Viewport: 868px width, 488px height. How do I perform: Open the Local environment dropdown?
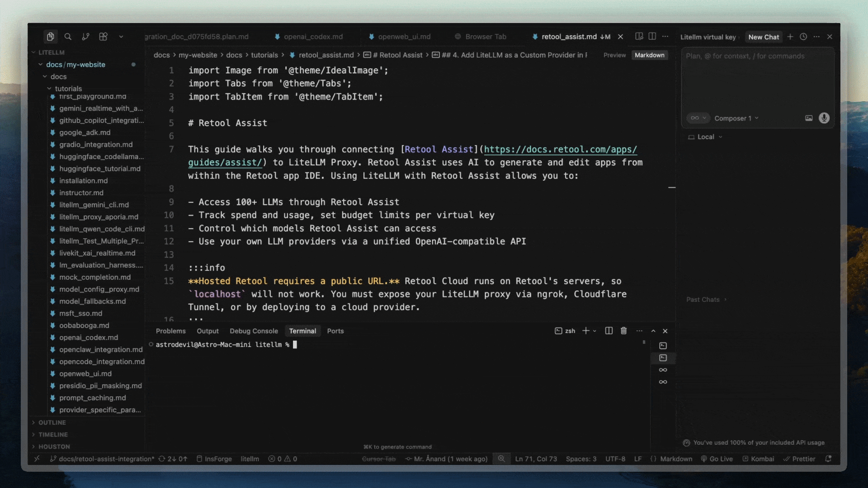pyautogui.click(x=705, y=137)
